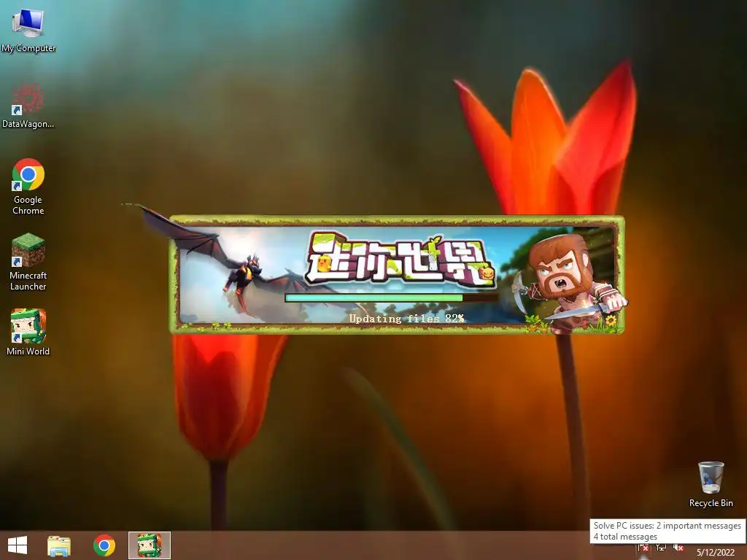The height and width of the screenshot is (560, 747).
Task: Click the "Updating files 82%" status text
Action: (406, 319)
